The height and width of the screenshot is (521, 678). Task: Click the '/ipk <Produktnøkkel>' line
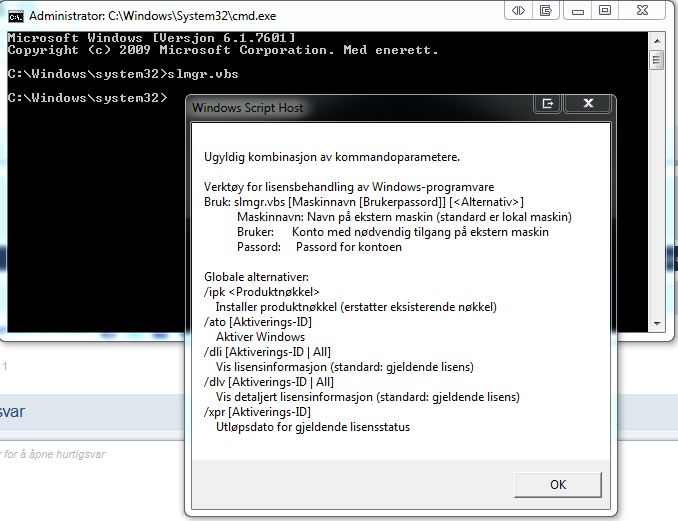pyautogui.click(x=262, y=292)
